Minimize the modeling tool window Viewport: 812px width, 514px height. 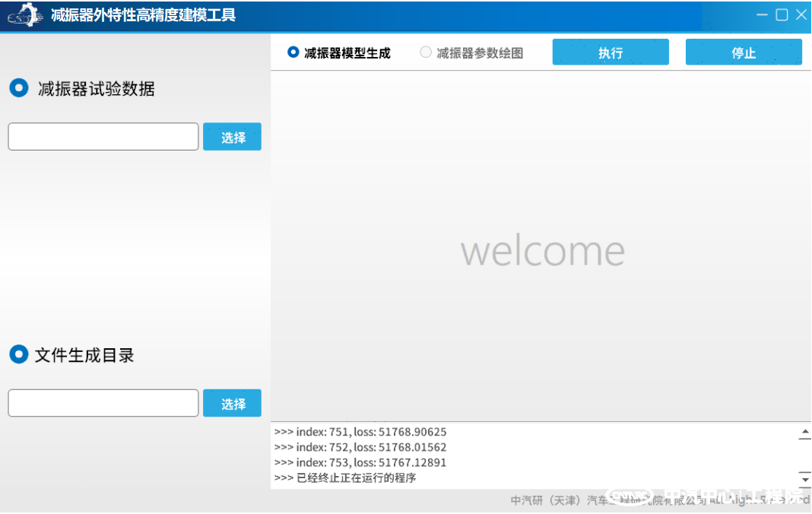click(763, 15)
